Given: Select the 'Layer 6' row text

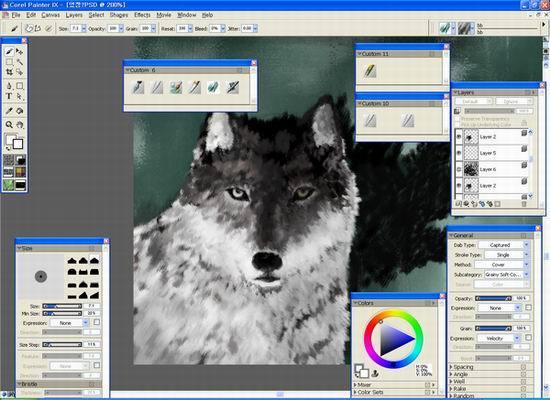Looking at the screenshot, I should click(x=488, y=169).
